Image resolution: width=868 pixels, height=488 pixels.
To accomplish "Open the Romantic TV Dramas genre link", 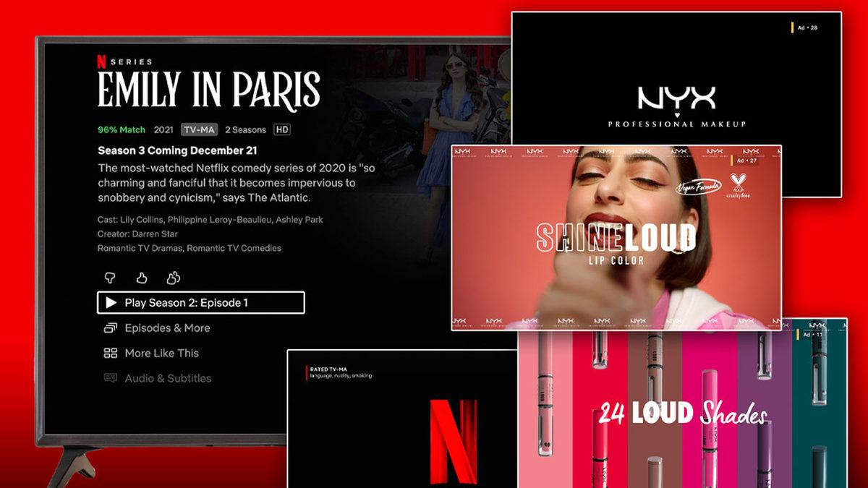I will [139, 247].
